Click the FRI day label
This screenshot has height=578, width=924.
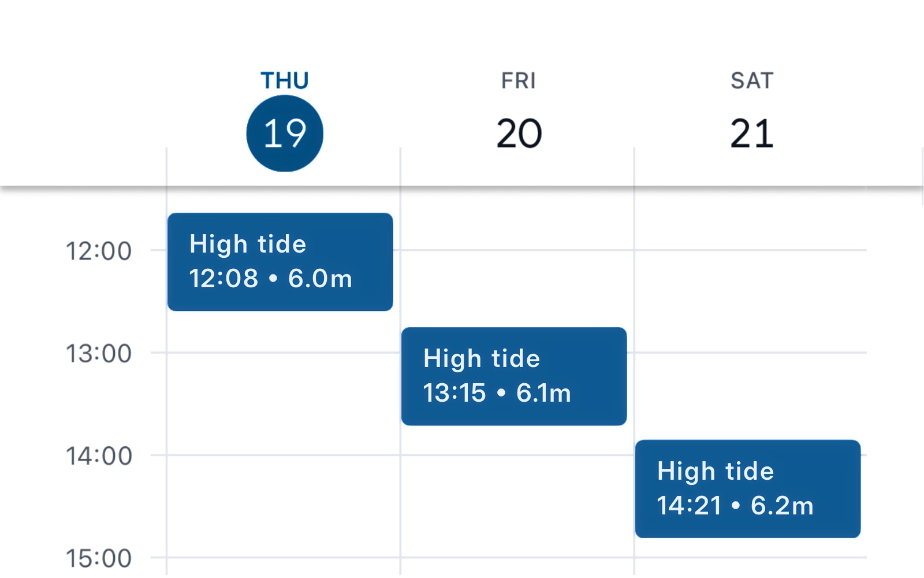(x=519, y=81)
